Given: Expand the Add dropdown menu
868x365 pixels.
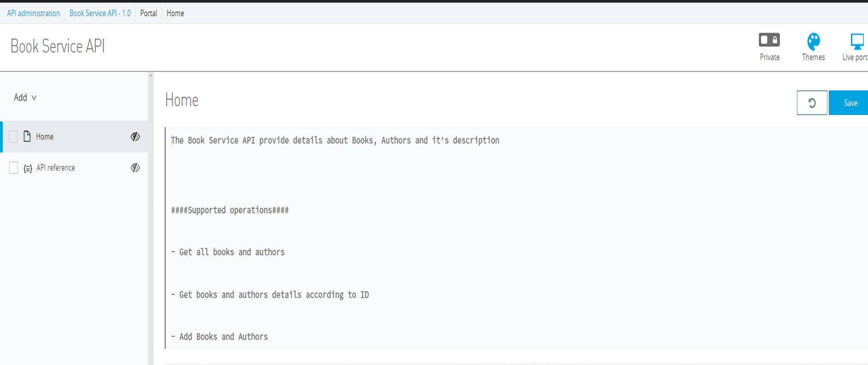Looking at the screenshot, I should [x=25, y=97].
